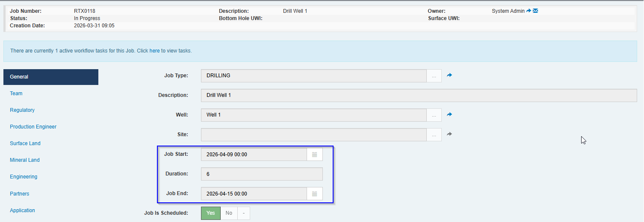Open the Well lookup ellipsis button
The height and width of the screenshot is (222, 644).
click(434, 115)
